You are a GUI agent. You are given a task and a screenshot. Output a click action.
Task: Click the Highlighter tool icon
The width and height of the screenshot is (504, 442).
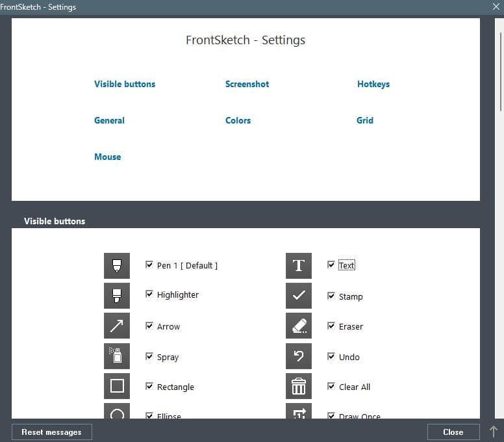(x=117, y=296)
